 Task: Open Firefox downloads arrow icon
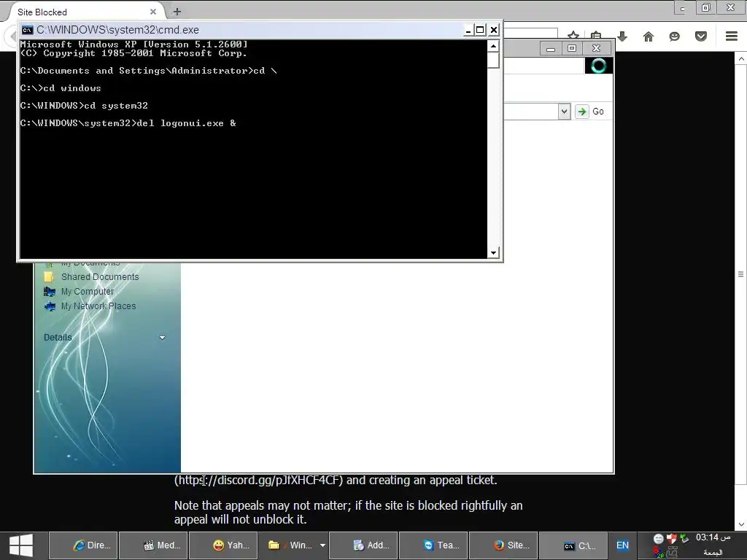(622, 36)
